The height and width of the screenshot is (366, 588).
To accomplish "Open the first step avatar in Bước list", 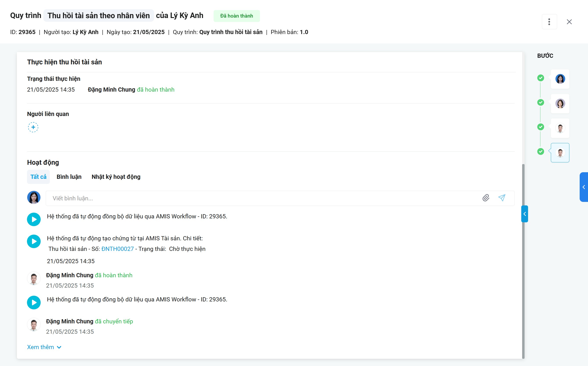I will point(560,79).
